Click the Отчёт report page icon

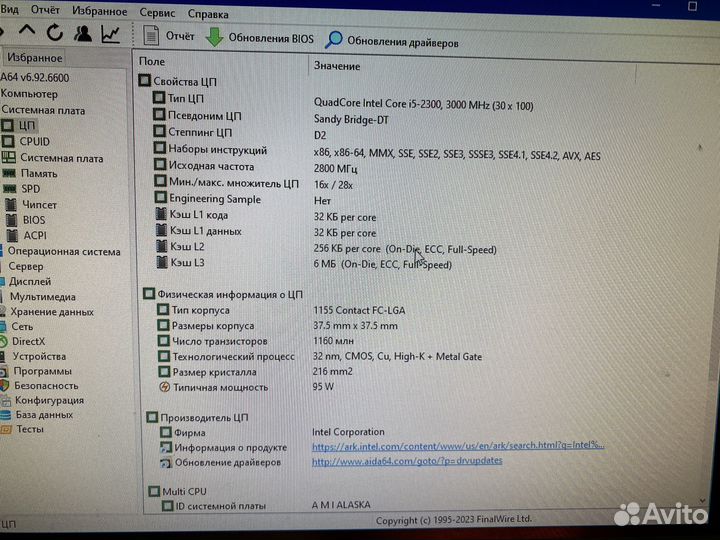click(x=151, y=35)
